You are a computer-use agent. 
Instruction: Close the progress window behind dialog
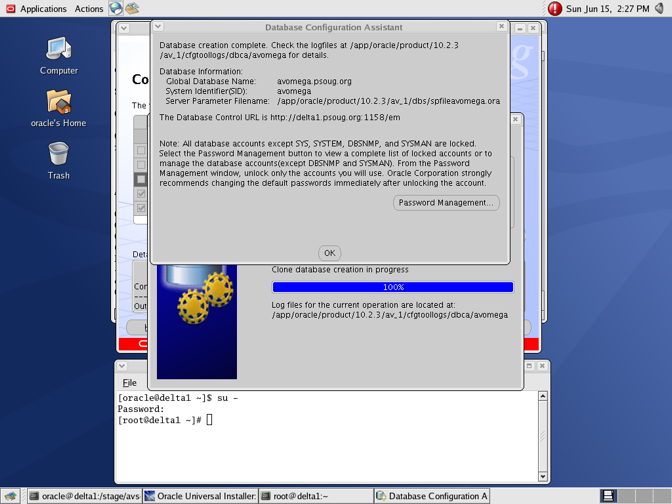(x=516, y=119)
